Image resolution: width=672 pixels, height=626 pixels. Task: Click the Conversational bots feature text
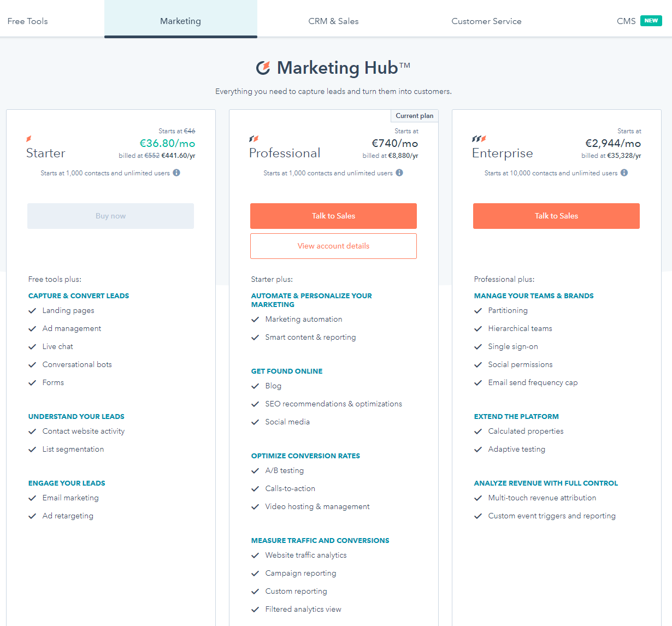coord(77,364)
